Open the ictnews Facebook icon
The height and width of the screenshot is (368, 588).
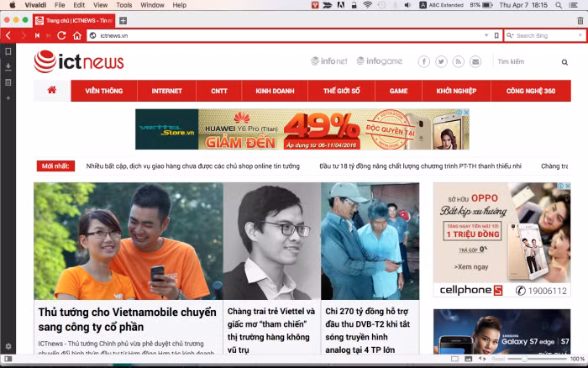pyautogui.click(x=423, y=61)
